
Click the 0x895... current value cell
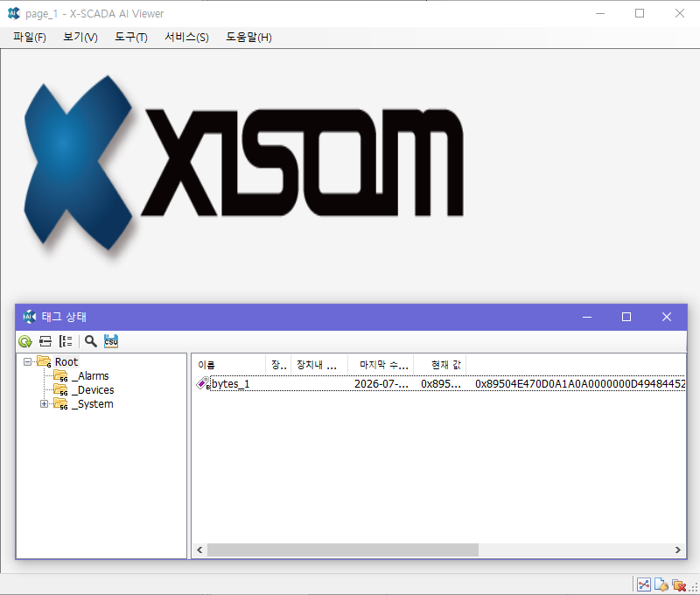441,384
